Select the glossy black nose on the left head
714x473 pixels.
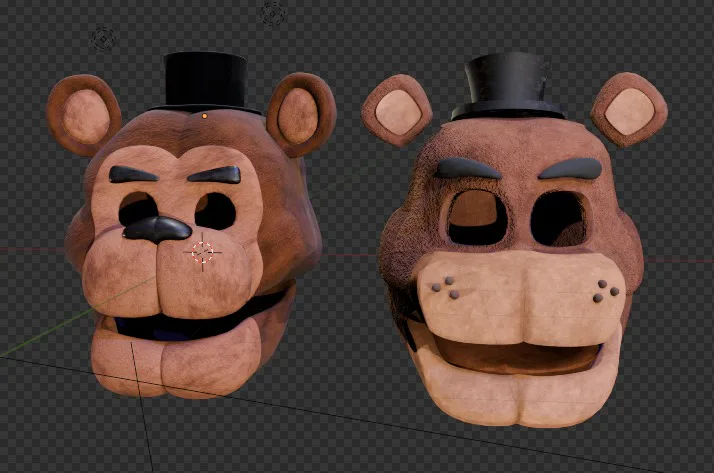157,229
